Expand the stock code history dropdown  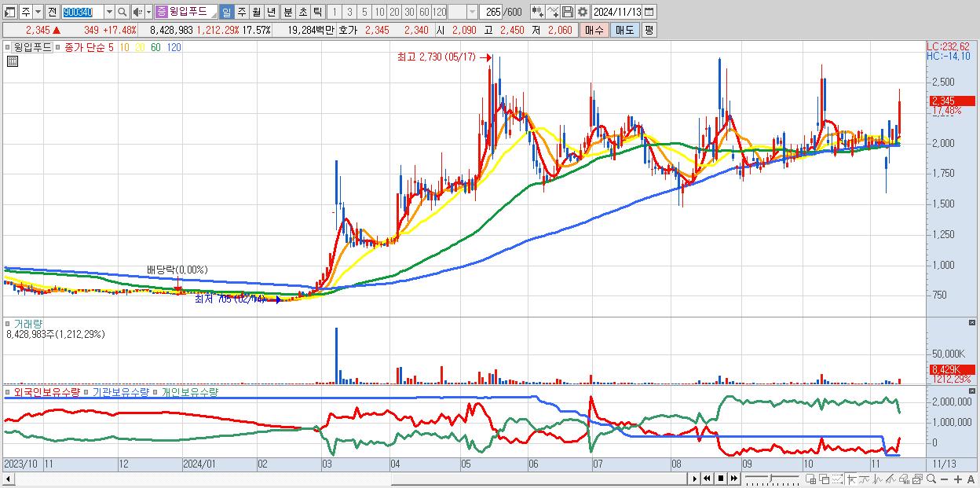pyautogui.click(x=109, y=12)
